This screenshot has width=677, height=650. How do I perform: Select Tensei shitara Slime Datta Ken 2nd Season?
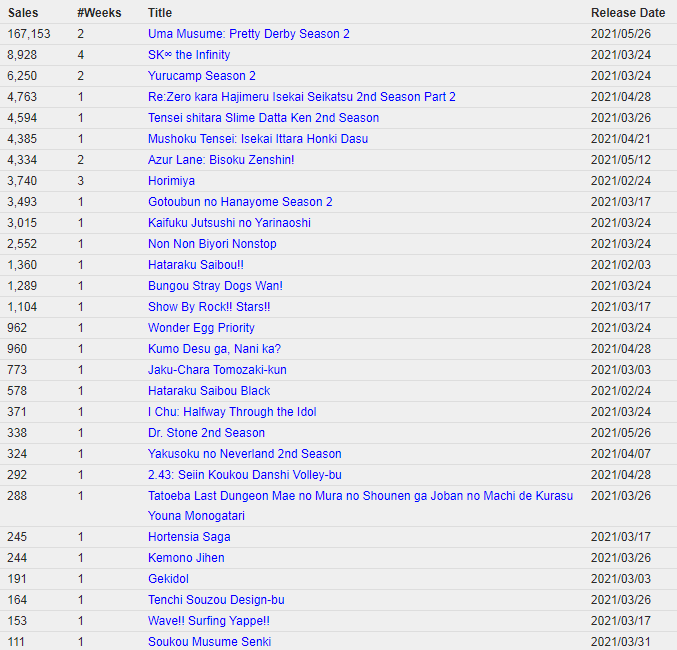click(x=263, y=118)
